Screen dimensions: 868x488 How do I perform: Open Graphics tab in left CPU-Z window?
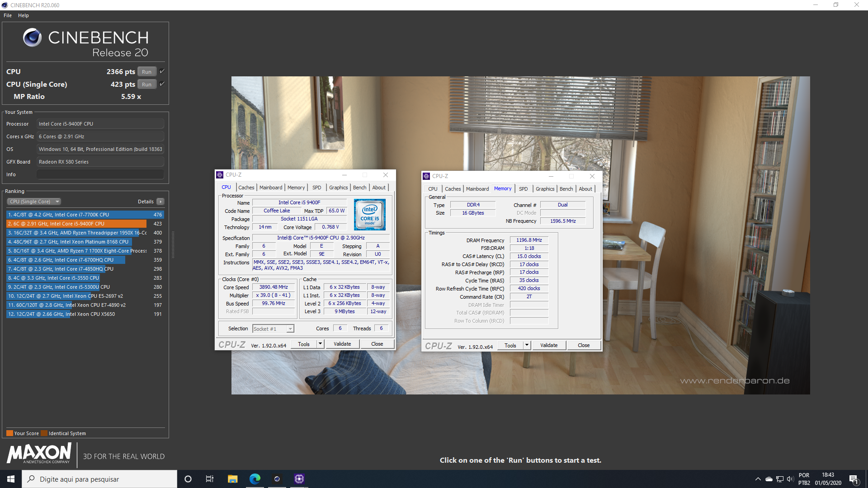click(339, 188)
